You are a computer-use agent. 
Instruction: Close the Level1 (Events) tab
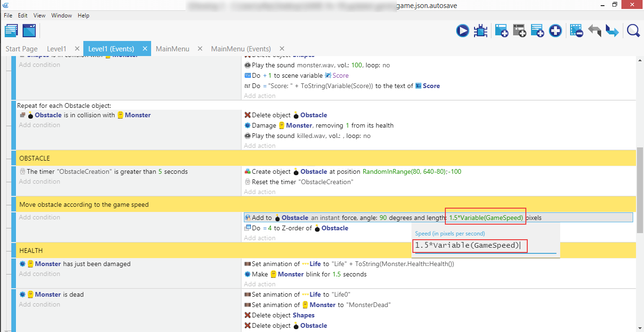145,49
